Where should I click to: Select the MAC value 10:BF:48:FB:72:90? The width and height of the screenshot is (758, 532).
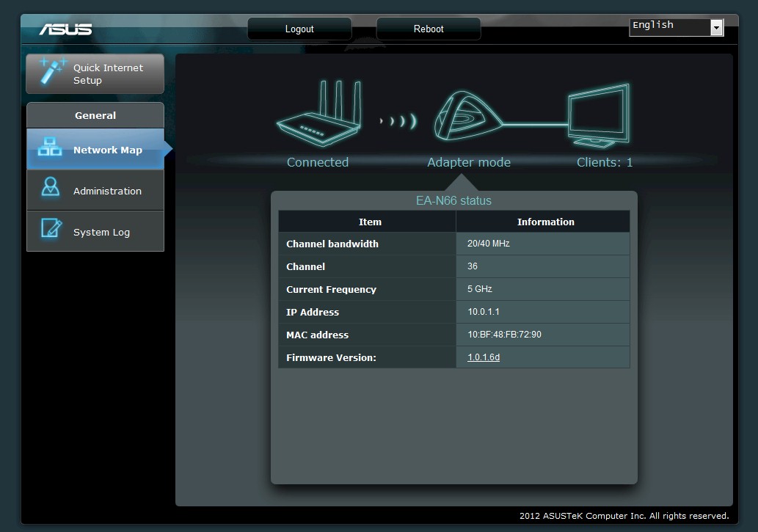click(504, 334)
